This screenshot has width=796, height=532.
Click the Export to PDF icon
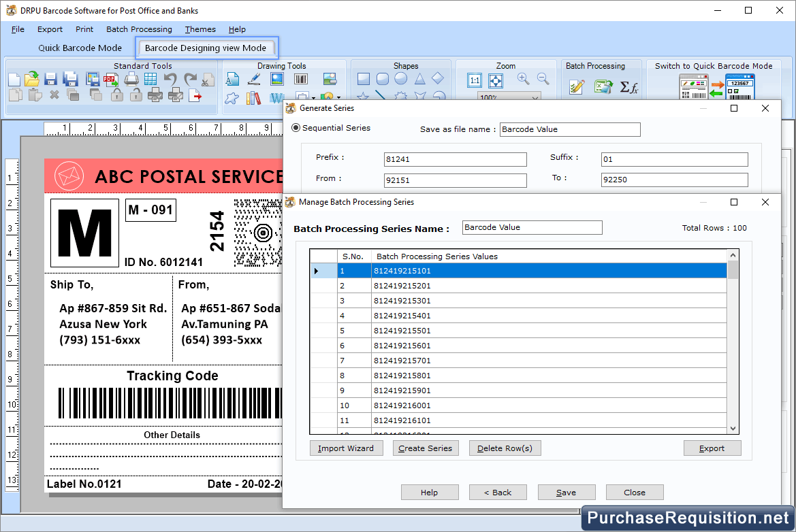pyautogui.click(x=110, y=79)
